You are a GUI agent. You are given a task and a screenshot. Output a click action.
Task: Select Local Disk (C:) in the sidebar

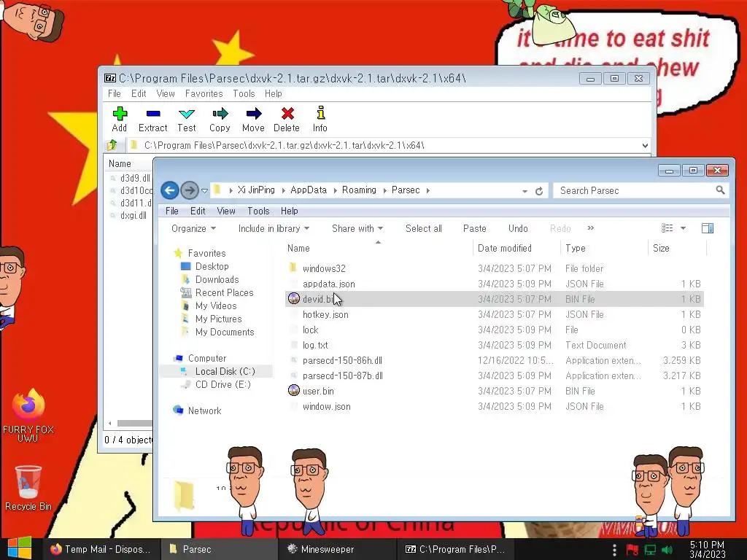[225, 371]
